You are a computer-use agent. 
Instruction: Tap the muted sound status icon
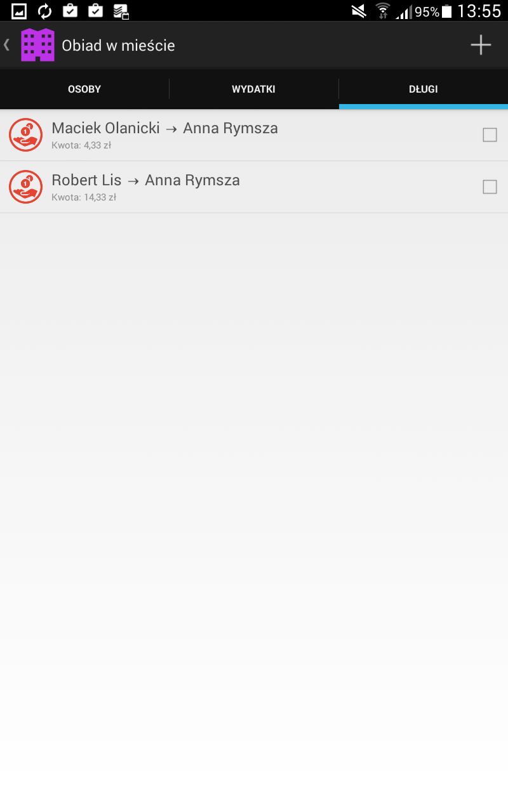(359, 11)
